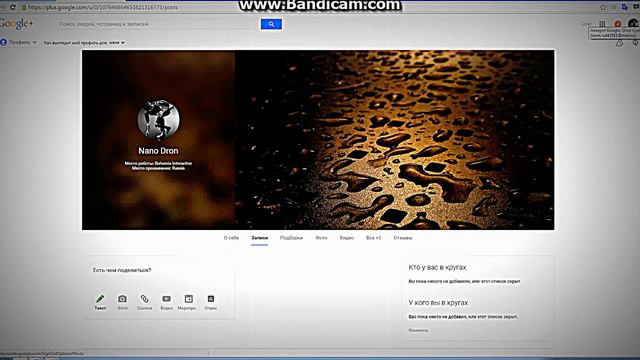Open notifications with red badge 2
Image resolution: width=640 pixels, height=360 pixels.
tap(618, 24)
